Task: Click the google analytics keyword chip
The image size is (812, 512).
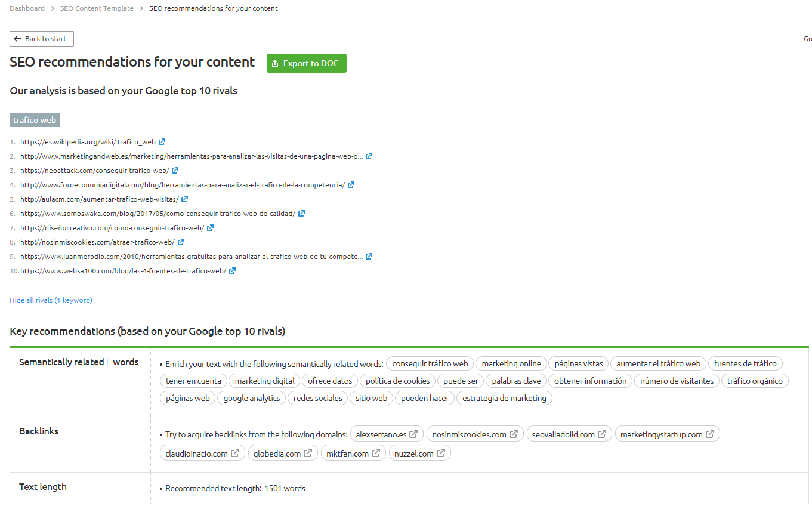Action: click(x=251, y=398)
